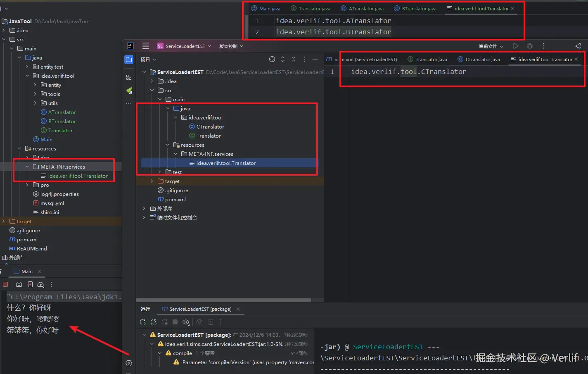This screenshot has height=374, width=588.
Task: Open main menu hamburger in ServiceLoadertEST window
Action: pyautogui.click(x=145, y=46)
